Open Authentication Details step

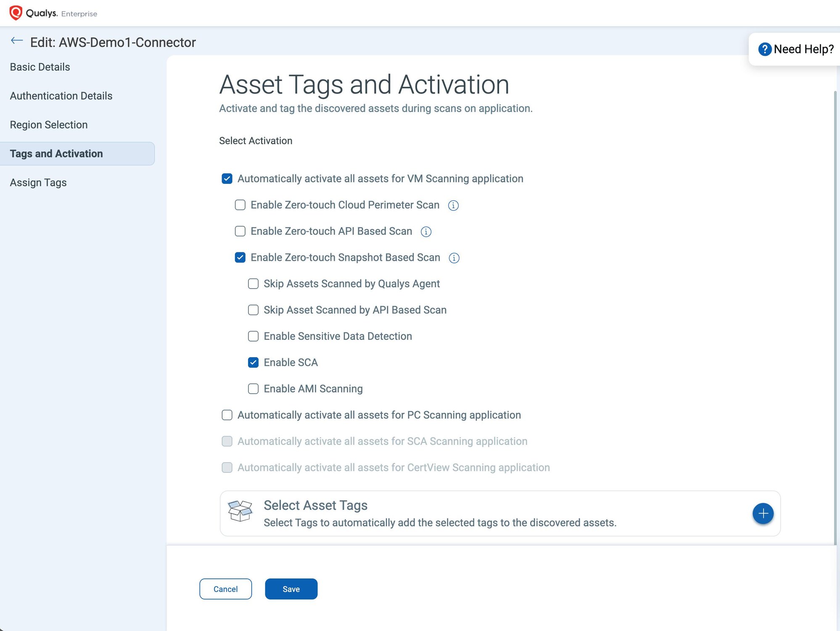click(x=61, y=96)
